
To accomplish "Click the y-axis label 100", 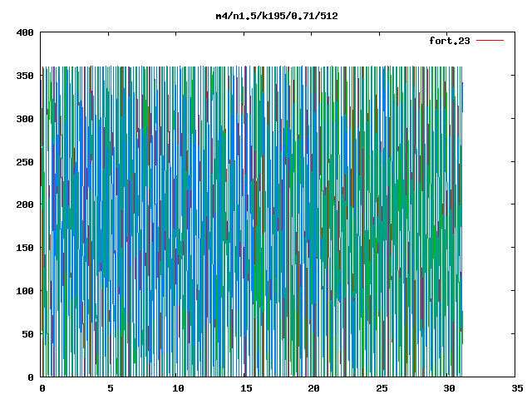I will coord(25,291).
